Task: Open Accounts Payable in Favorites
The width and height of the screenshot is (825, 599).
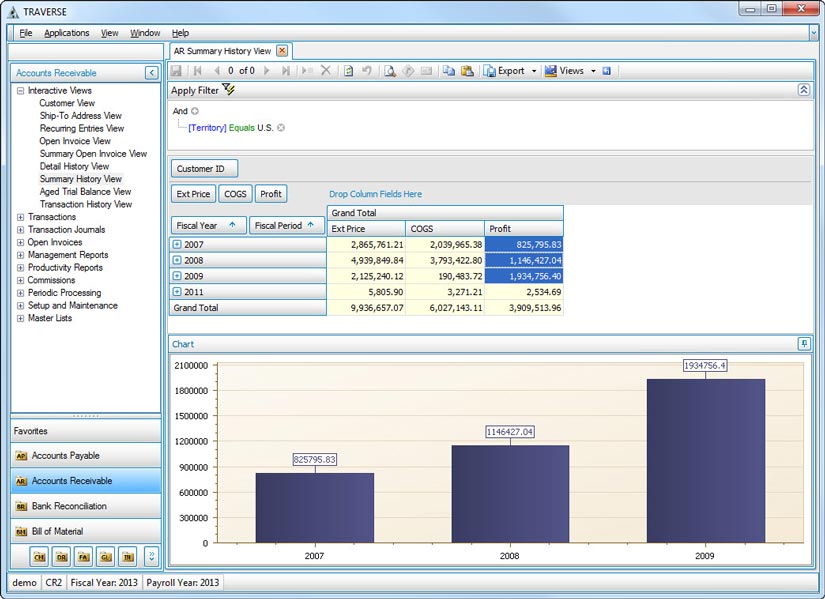Action: [86, 455]
